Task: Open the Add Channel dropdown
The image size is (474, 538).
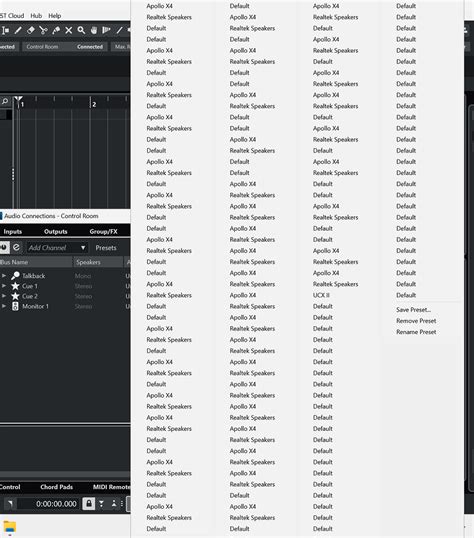Action: coord(57,248)
